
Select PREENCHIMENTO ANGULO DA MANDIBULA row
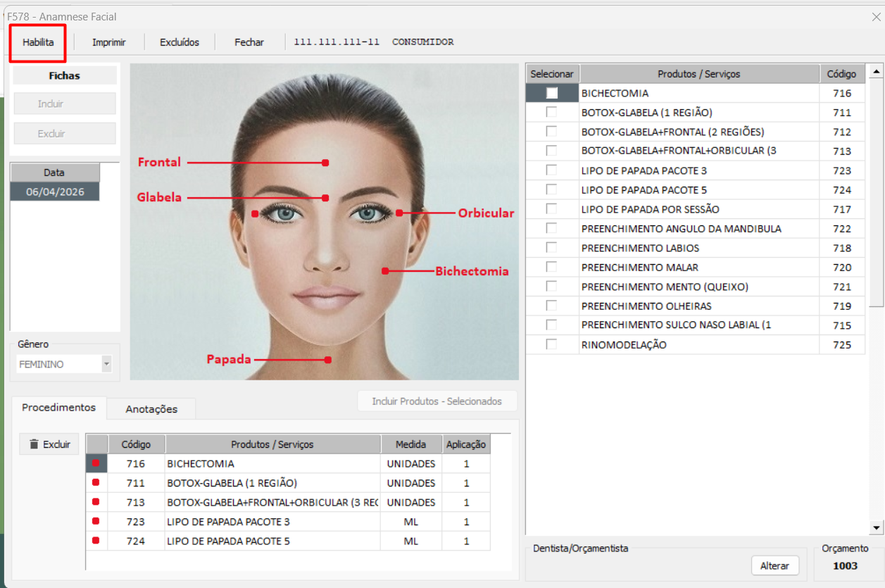(696, 228)
